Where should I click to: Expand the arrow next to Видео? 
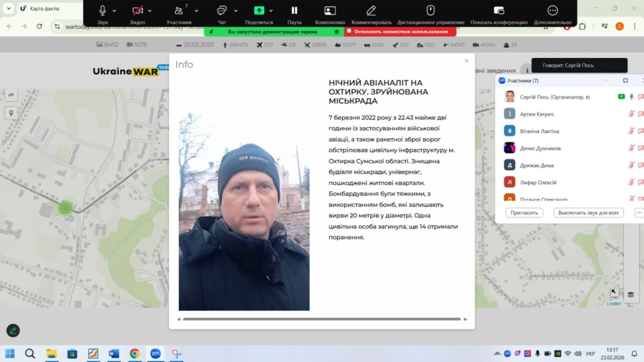[x=150, y=11]
